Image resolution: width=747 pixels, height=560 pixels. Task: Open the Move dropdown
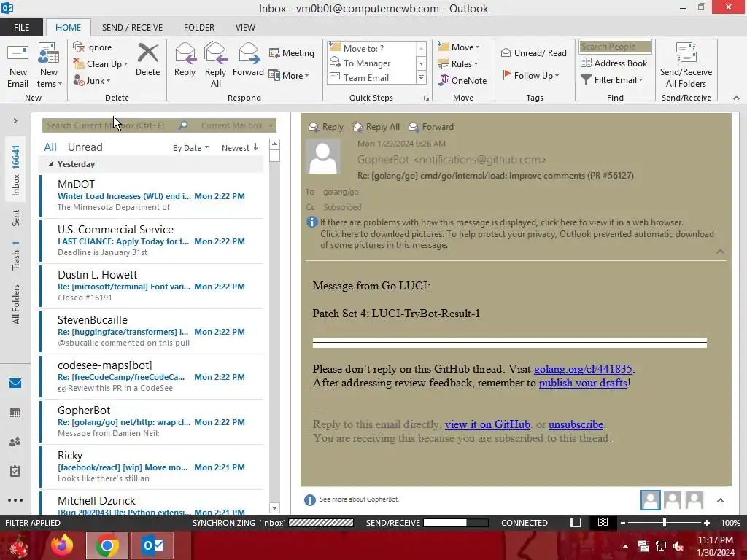(x=459, y=47)
